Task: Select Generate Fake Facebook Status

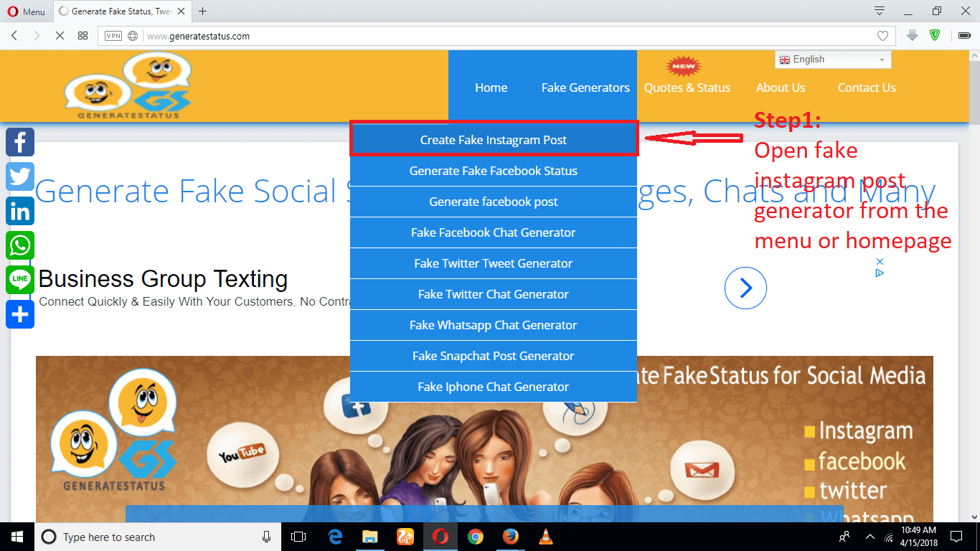Action: click(494, 171)
